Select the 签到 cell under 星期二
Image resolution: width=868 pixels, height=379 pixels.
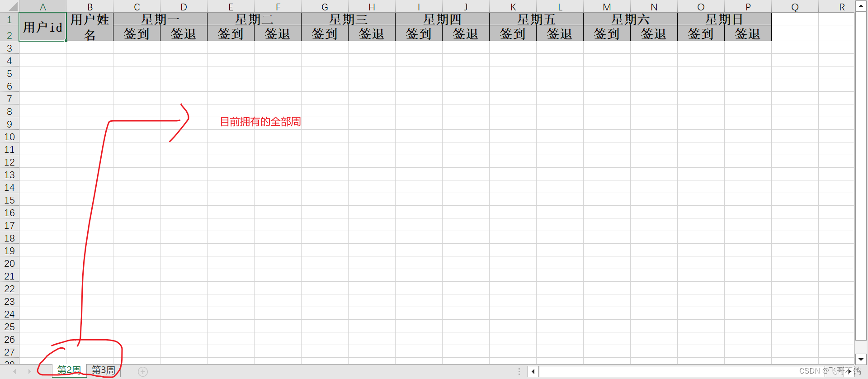(x=231, y=33)
